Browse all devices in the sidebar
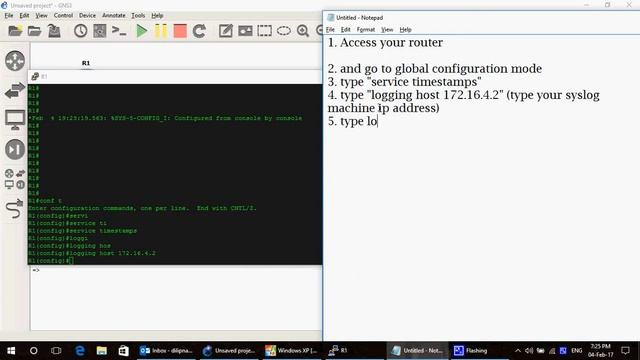The height and width of the screenshot is (360, 640). (x=15, y=179)
